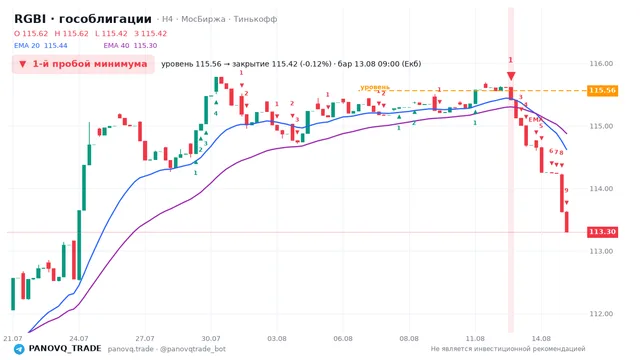Screen dimensions: 640x360
Task: Click the 114.00 price axis label
Action: click(x=601, y=189)
